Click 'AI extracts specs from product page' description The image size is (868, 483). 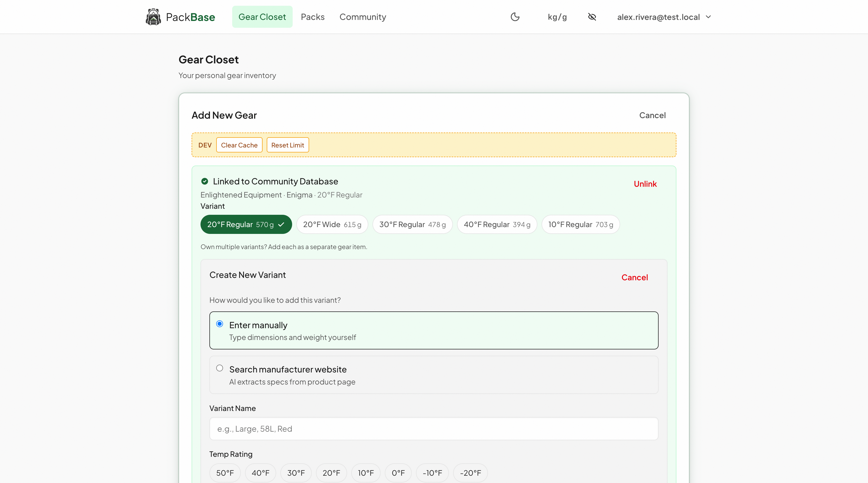click(292, 382)
